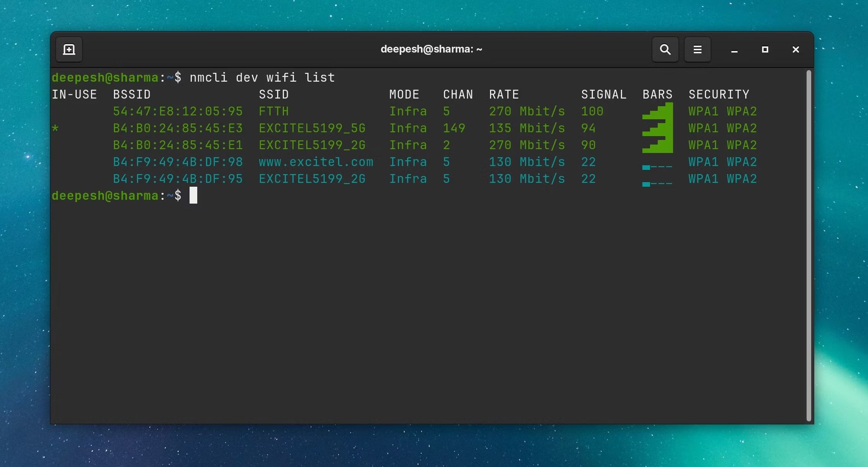Click the window title deepesh@sharma: ~
The height and width of the screenshot is (467, 868).
[x=431, y=49]
